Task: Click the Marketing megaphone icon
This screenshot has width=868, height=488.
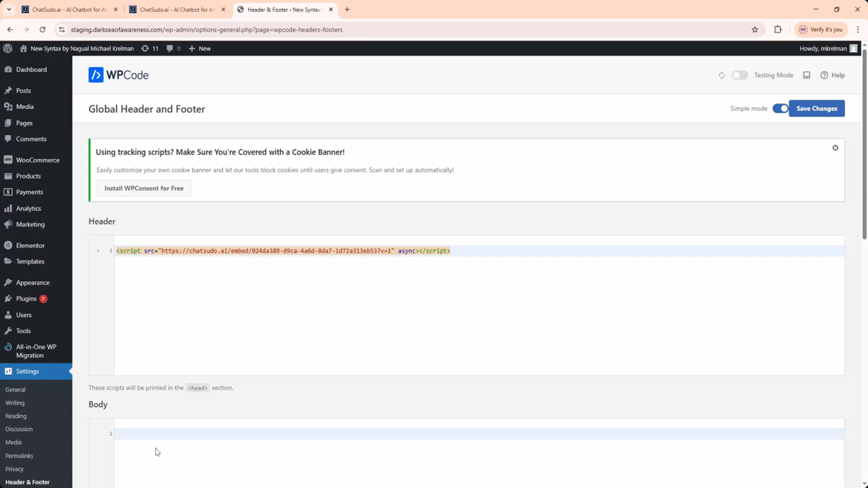Action: coord(8,224)
